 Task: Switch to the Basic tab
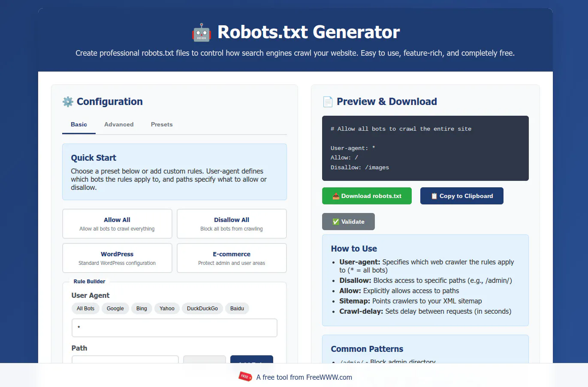pyautogui.click(x=79, y=124)
